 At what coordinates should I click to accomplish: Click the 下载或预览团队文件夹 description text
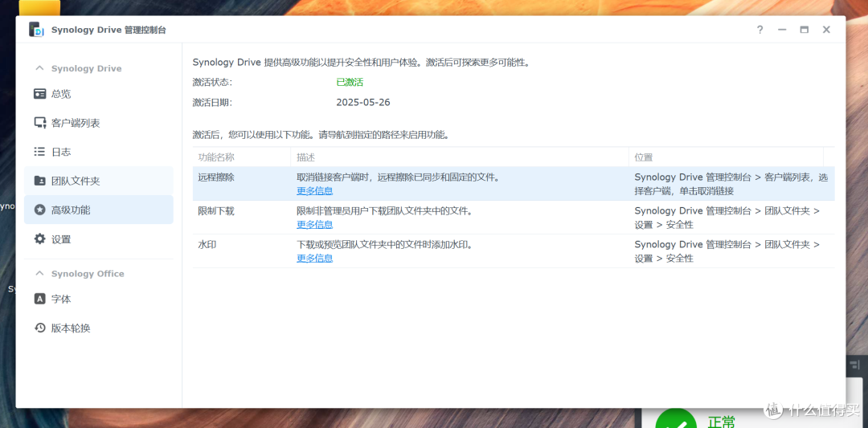point(385,244)
